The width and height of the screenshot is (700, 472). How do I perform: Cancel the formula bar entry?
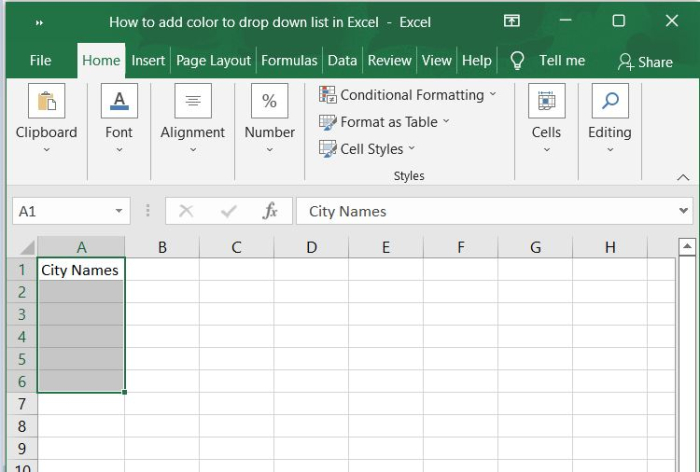(x=186, y=211)
